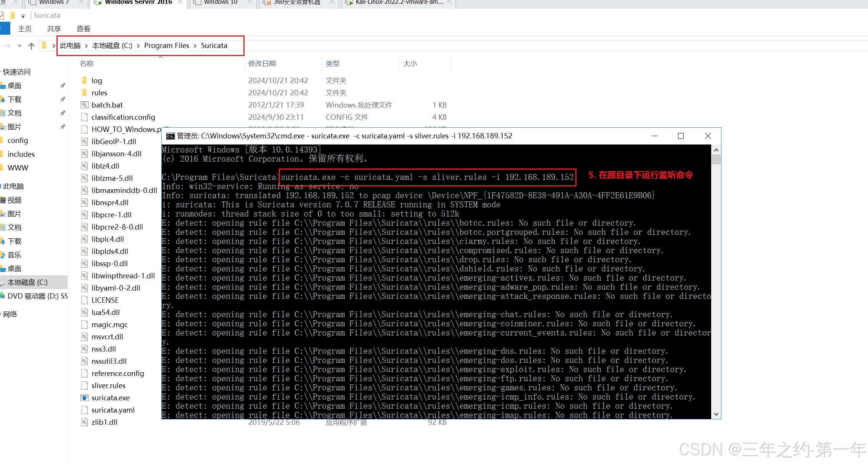
Task: Open the 共享 ribbon tab
Action: click(x=54, y=29)
